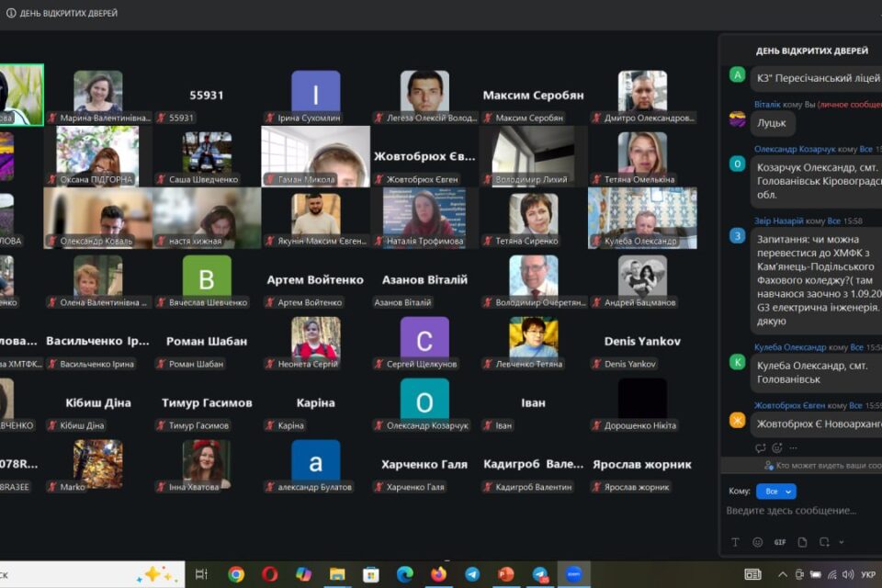This screenshot has width=882, height=588.
Task: Click the muted mic icon beside Тимур Гасимов
Action: [x=162, y=425]
